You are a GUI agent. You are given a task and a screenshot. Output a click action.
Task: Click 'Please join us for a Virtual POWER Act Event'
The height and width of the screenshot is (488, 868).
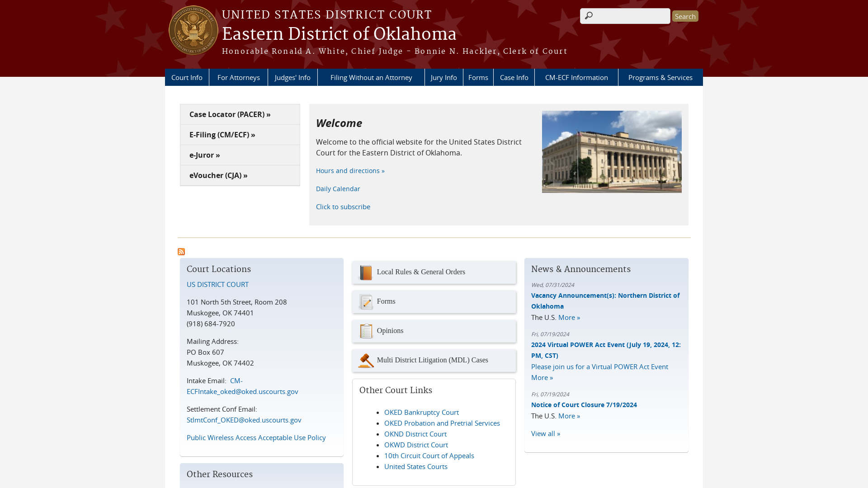tap(599, 366)
